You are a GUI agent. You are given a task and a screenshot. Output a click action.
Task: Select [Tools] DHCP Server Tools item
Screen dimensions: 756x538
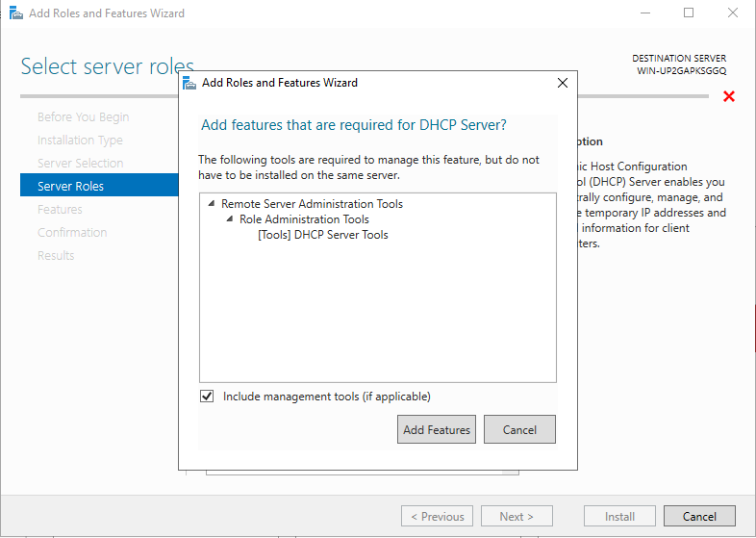(x=322, y=235)
